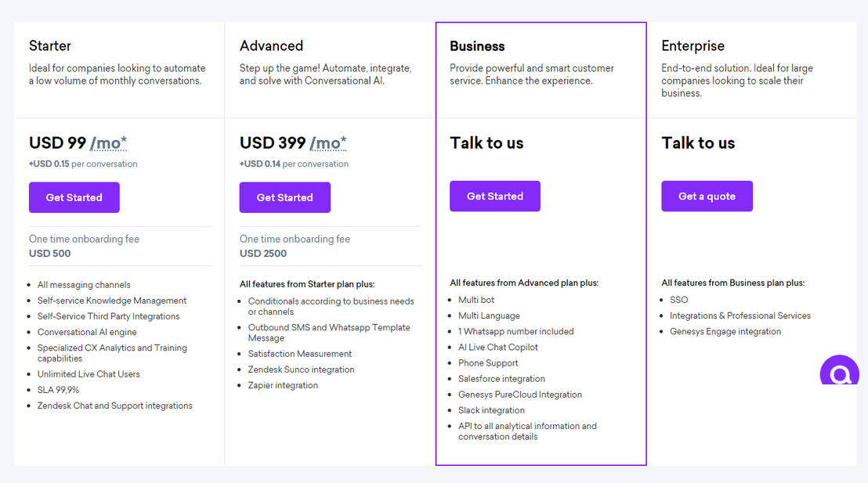Click the USD 0.15 per conversation pricing note
The image size is (868, 483).
(82, 164)
